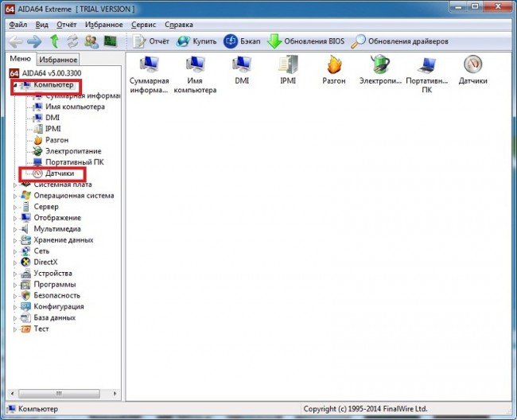
Task: Open the Датчики (Sensors) icon in main pane
Action: [x=473, y=67]
